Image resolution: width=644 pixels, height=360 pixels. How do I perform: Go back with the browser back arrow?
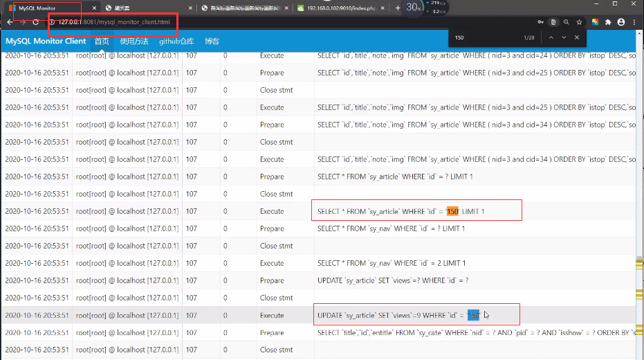click(x=9, y=22)
